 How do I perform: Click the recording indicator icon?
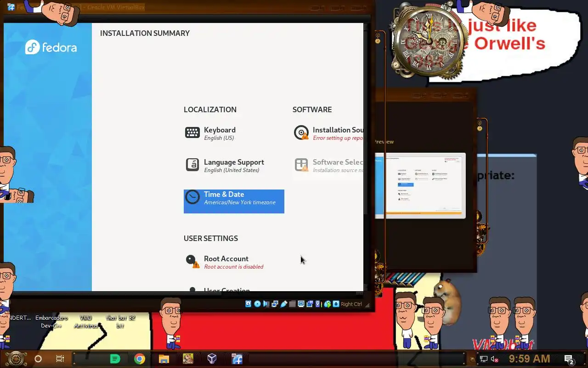coord(310,304)
